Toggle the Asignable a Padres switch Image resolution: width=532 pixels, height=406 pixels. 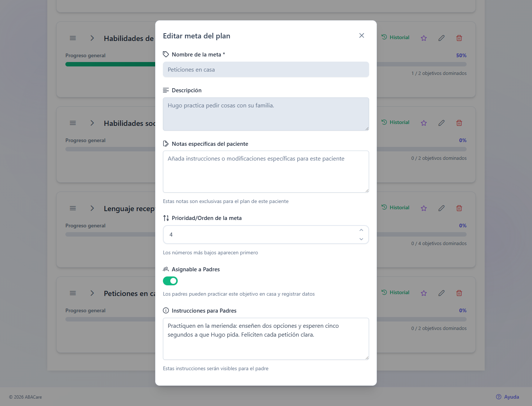click(170, 281)
